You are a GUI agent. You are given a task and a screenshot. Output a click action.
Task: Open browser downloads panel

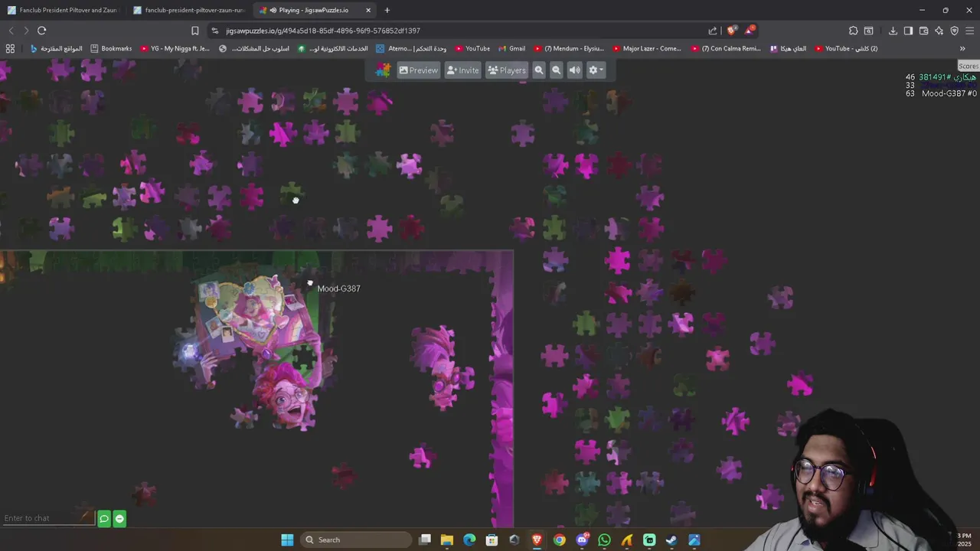pos(893,31)
